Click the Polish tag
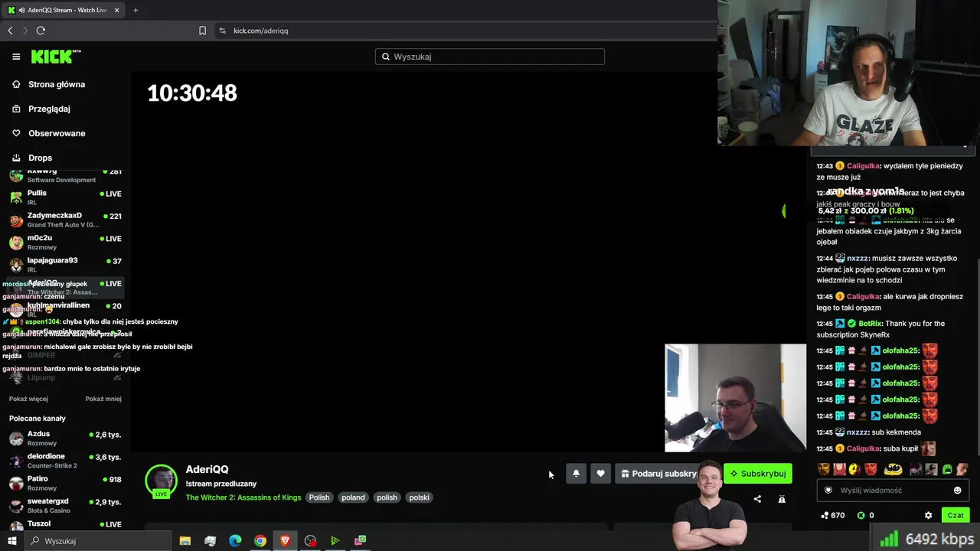The image size is (980, 551). click(x=319, y=497)
